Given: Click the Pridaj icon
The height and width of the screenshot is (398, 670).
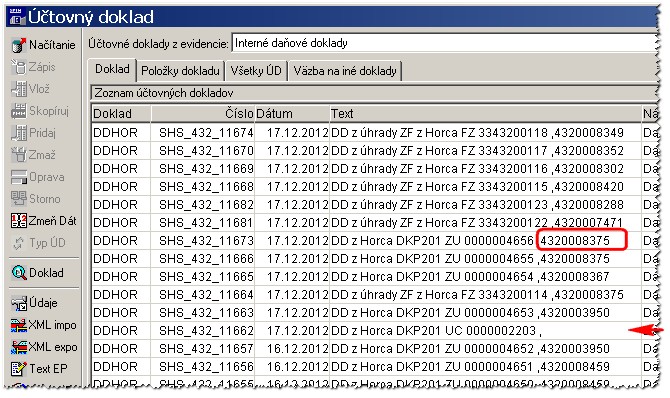Looking at the screenshot, I should (x=18, y=133).
